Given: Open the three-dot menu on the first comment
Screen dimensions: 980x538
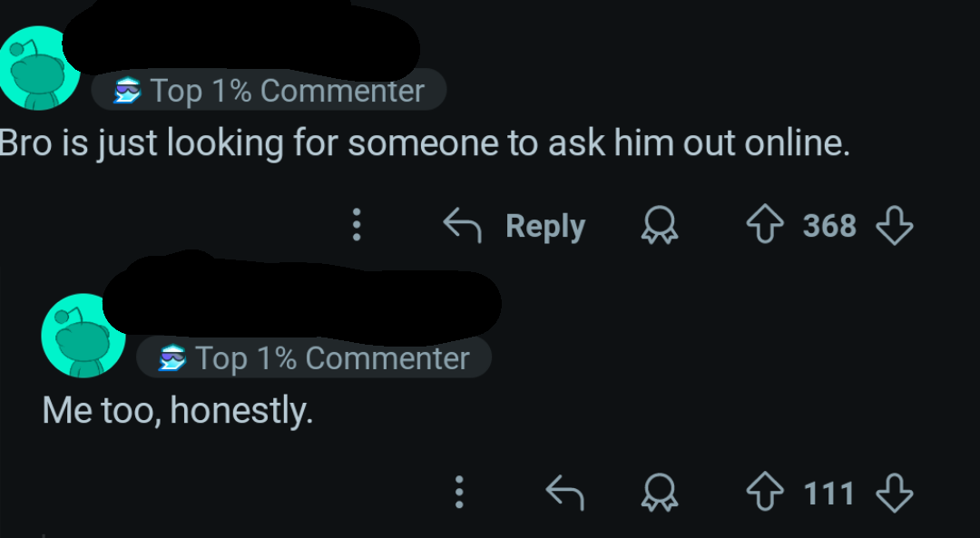Looking at the screenshot, I should (357, 224).
